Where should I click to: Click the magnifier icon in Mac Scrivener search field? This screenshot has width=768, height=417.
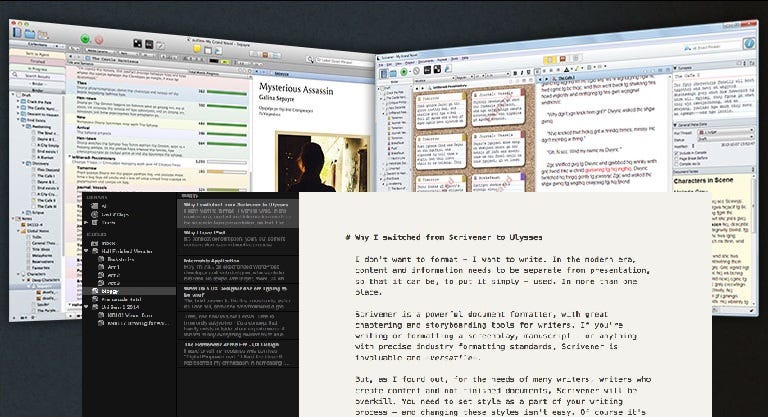[x=310, y=59]
